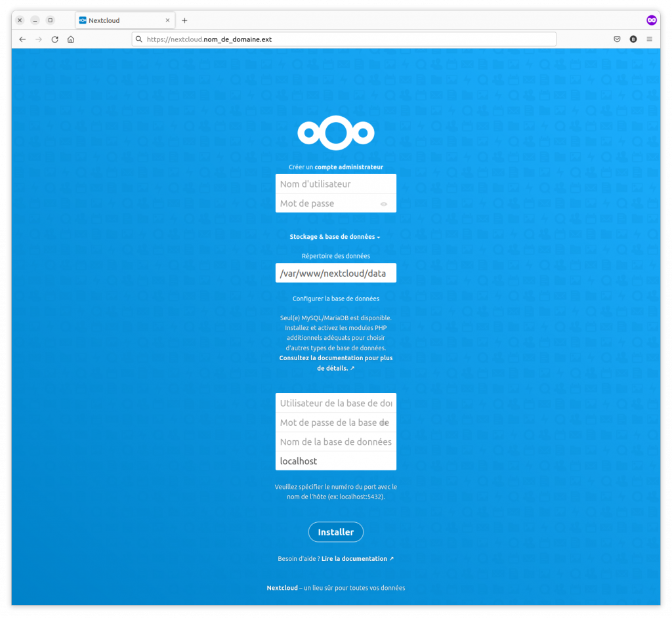Click the 'Configurer la base de données' label
672x618 pixels.
(336, 299)
